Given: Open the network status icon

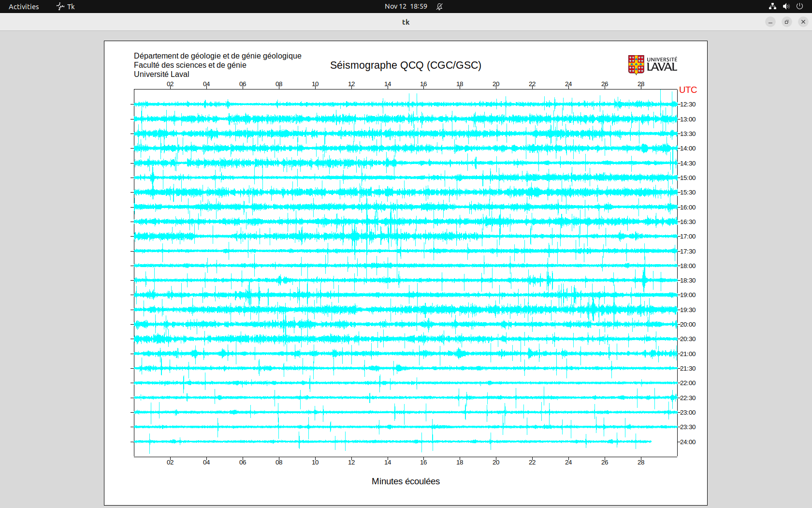Looking at the screenshot, I should 772,6.
